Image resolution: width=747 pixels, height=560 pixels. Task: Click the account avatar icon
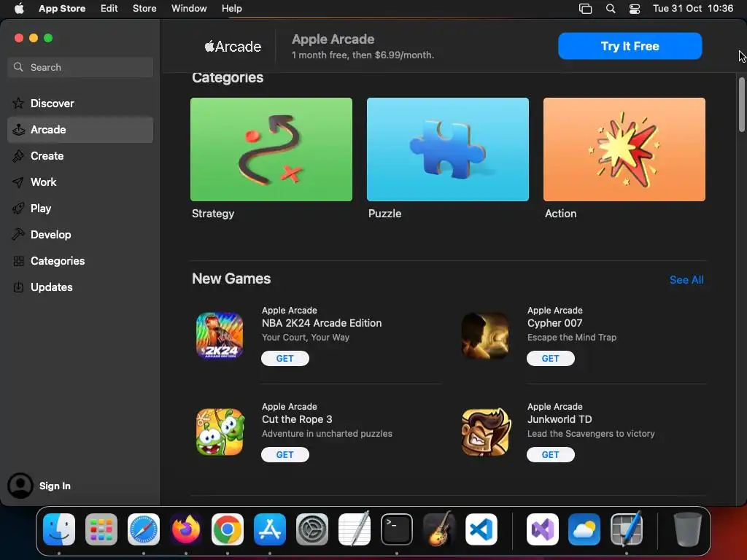click(20, 485)
